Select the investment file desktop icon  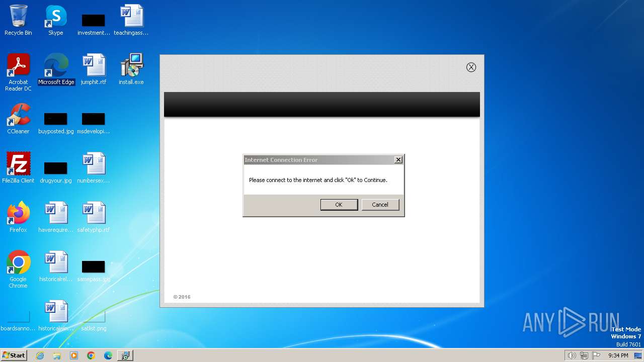click(x=94, y=23)
